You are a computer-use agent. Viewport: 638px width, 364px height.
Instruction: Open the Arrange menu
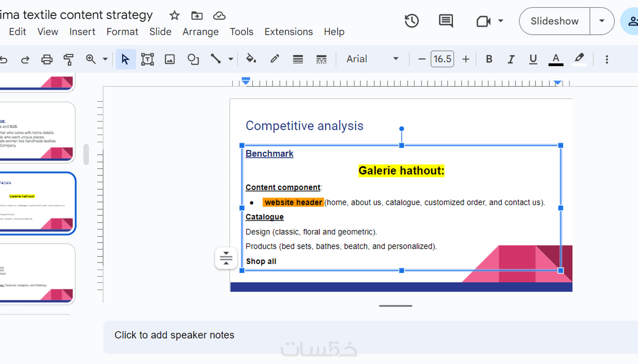click(x=200, y=32)
